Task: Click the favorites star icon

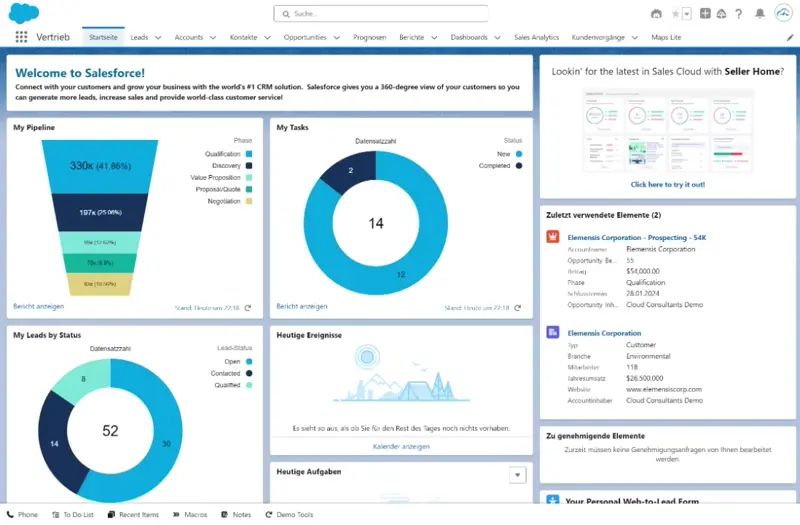Action: (675, 14)
